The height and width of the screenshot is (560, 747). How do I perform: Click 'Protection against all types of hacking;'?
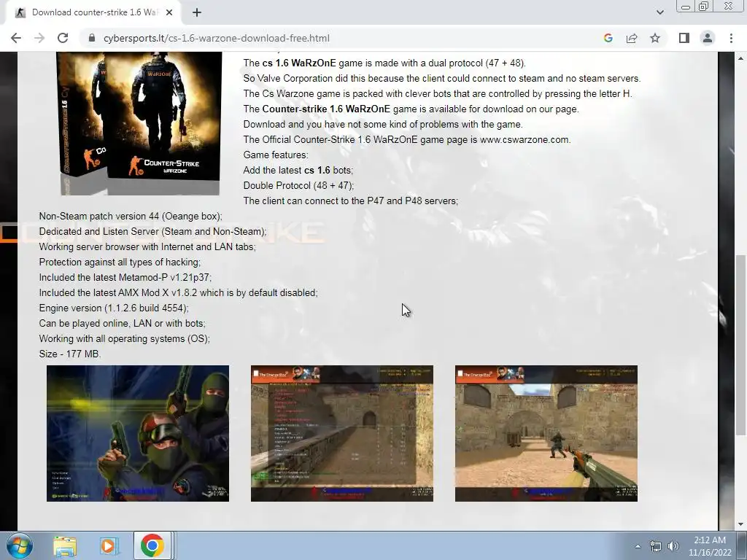click(x=120, y=262)
